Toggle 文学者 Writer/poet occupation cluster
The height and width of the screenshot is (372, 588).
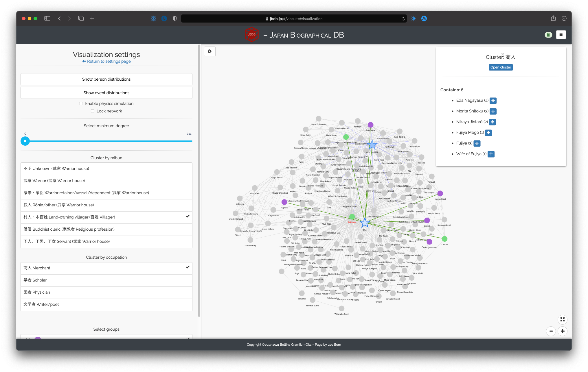coord(106,305)
